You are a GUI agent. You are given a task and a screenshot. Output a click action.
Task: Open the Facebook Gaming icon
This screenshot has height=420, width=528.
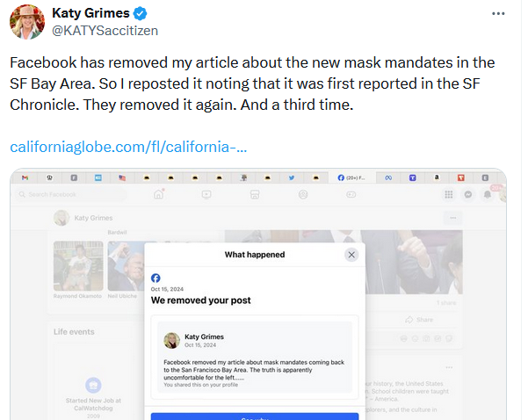tap(351, 194)
